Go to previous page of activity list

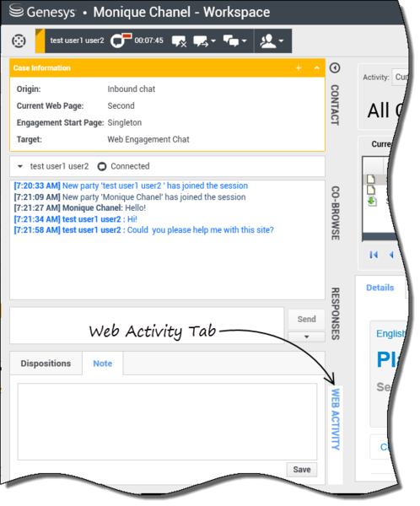pyautogui.click(x=391, y=255)
